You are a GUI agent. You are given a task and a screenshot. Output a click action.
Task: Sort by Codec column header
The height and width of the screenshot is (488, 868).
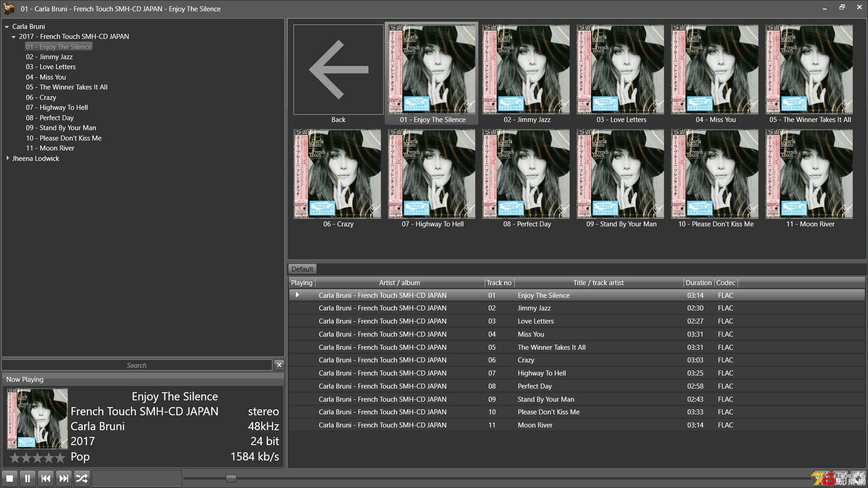coord(726,283)
